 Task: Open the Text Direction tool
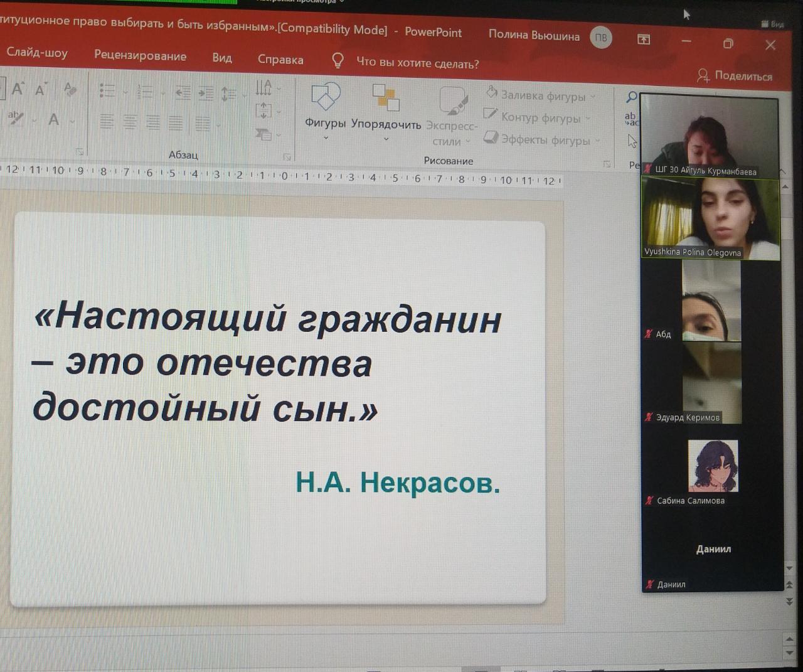pos(264,88)
